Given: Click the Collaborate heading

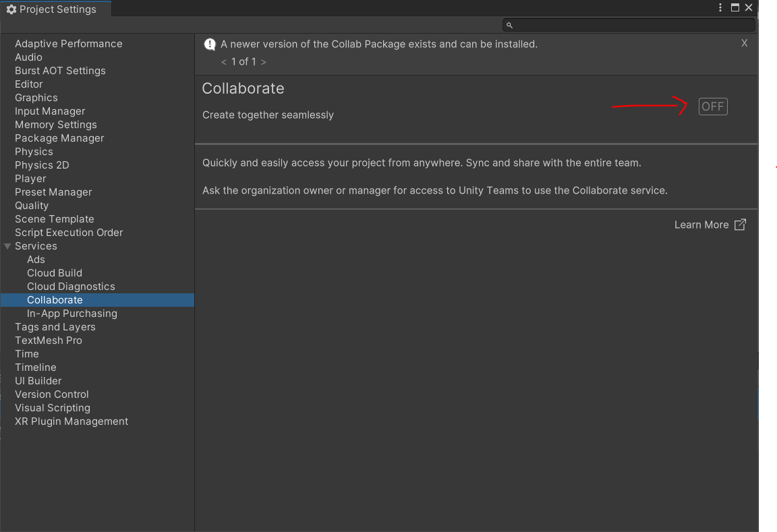Looking at the screenshot, I should (243, 88).
